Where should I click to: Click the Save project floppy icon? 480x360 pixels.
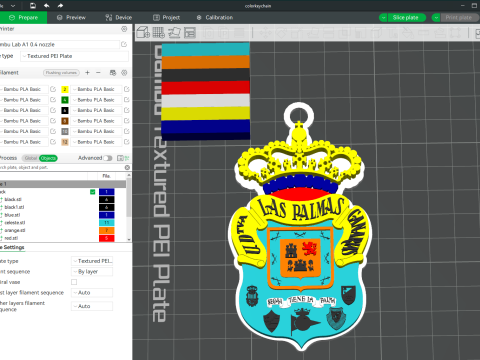pyautogui.click(x=33, y=5)
